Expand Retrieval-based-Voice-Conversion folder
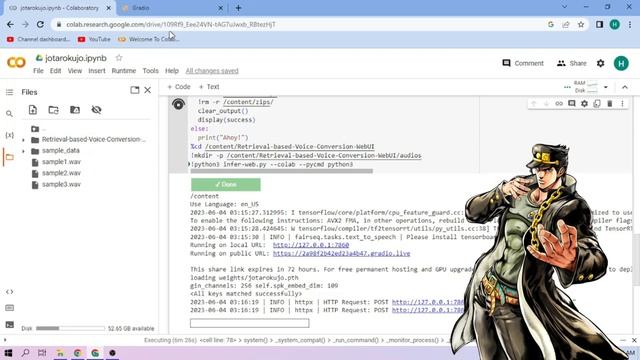 [x=23, y=140]
